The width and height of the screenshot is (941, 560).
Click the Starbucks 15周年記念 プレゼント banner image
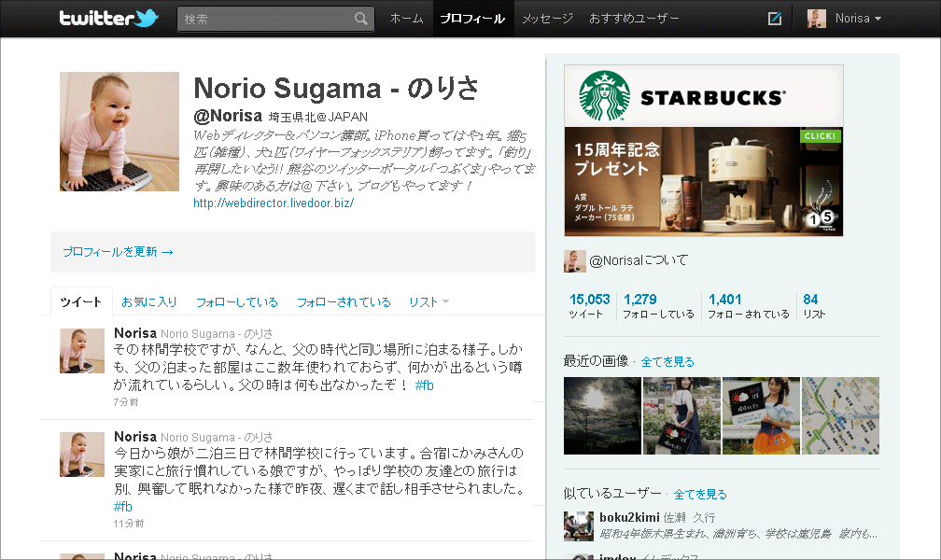click(703, 181)
